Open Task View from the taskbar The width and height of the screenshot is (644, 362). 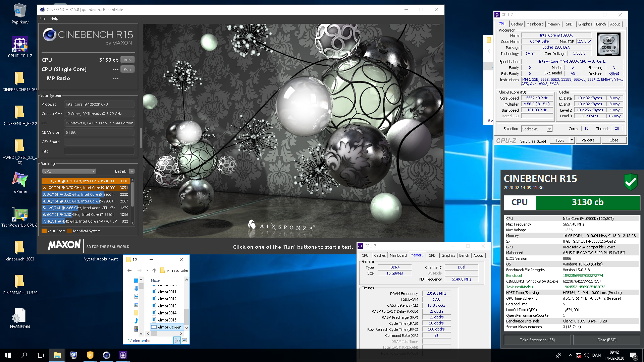[40, 355]
